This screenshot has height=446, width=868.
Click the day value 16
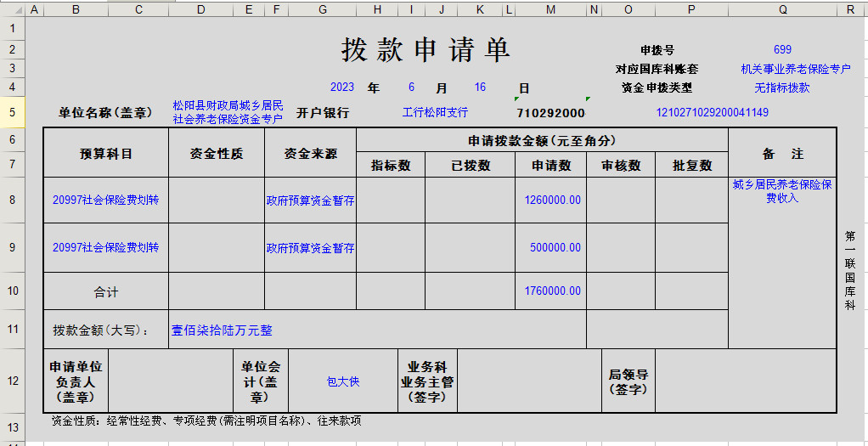pyautogui.click(x=480, y=87)
